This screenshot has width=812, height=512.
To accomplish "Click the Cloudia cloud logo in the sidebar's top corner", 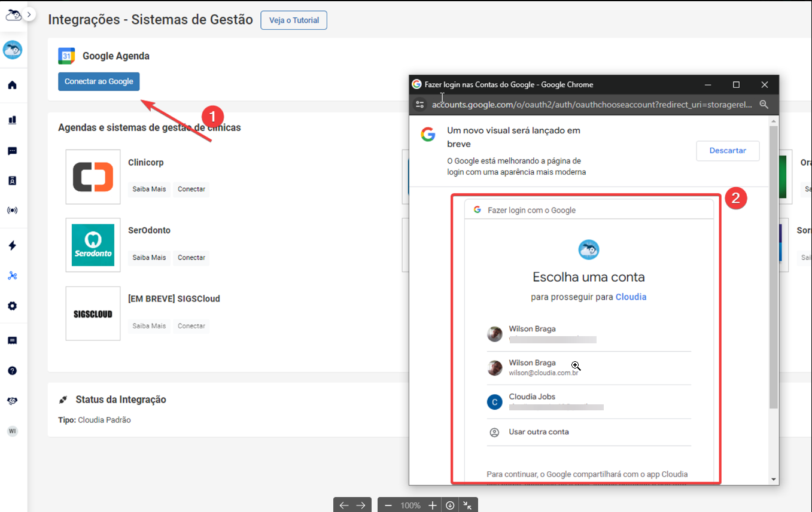I will tap(13, 15).
